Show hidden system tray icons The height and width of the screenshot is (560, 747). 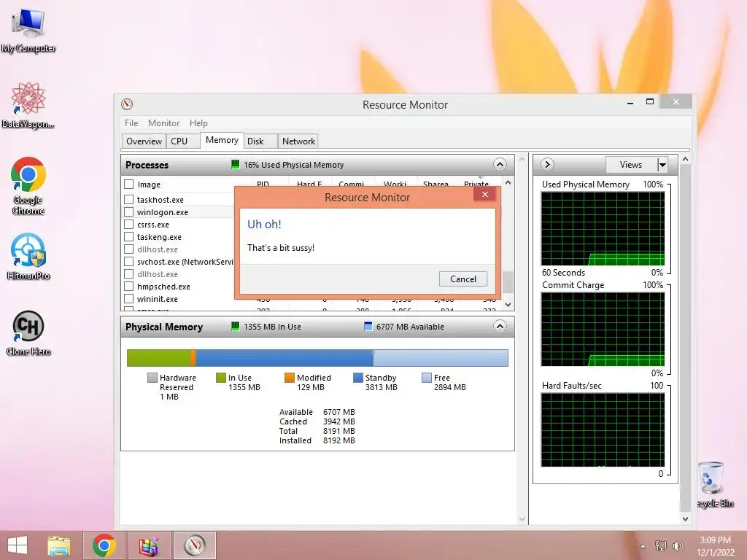(x=643, y=546)
